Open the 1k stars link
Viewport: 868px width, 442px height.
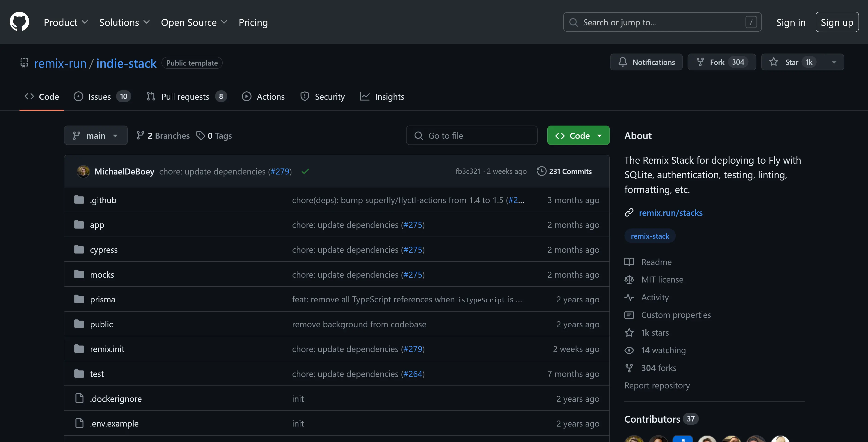[x=655, y=332]
